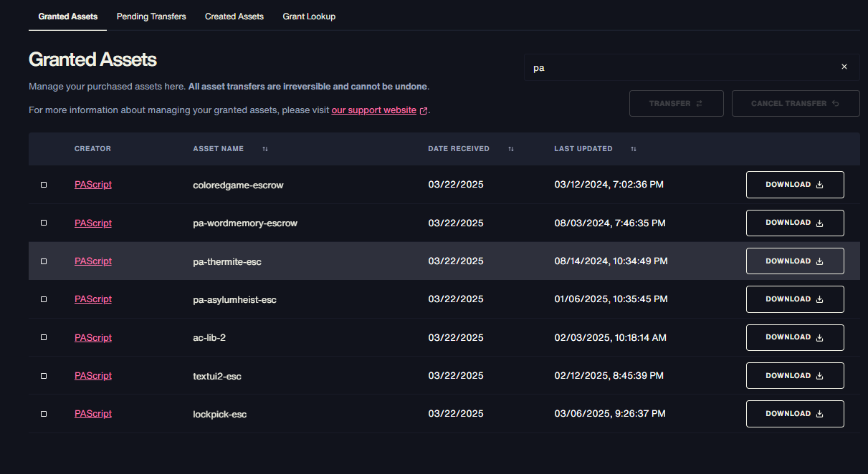Switch to Pending Transfers tab
Image resolution: width=868 pixels, height=474 pixels.
click(x=151, y=16)
